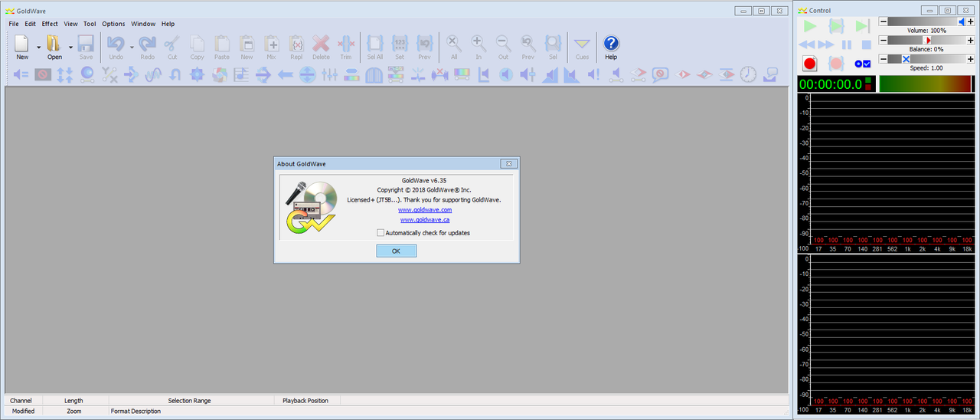The image size is (980, 420).
Task: Click the Copy toolbar icon
Action: click(197, 43)
